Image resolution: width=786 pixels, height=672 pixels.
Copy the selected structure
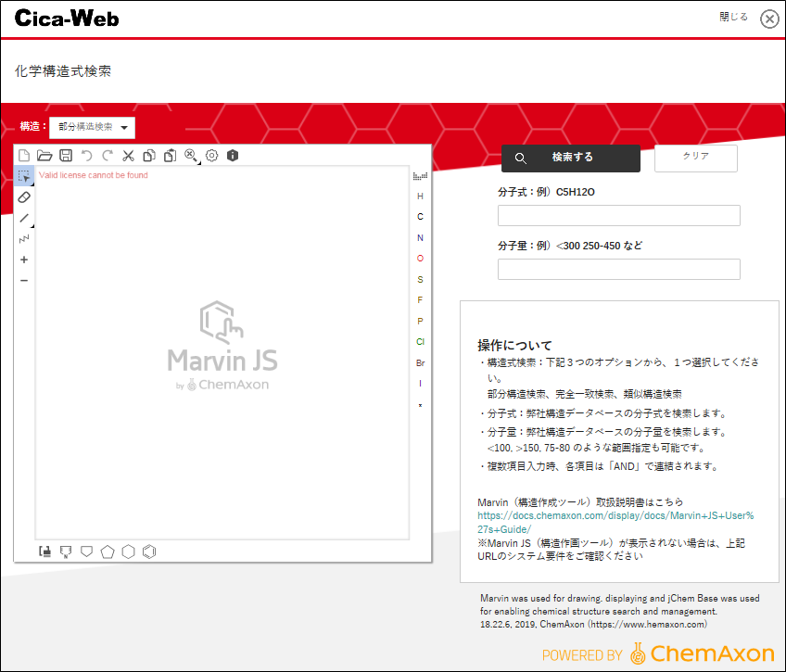pyautogui.click(x=149, y=156)
